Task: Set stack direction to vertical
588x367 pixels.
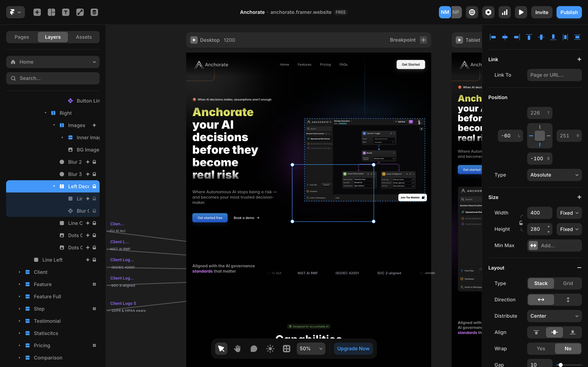Action: (x=568, y=300)
